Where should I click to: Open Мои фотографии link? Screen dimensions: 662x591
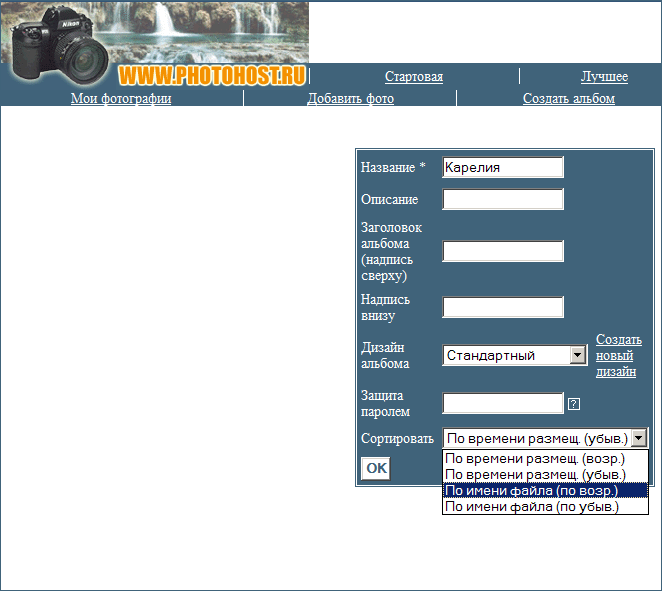pos(121,98)
